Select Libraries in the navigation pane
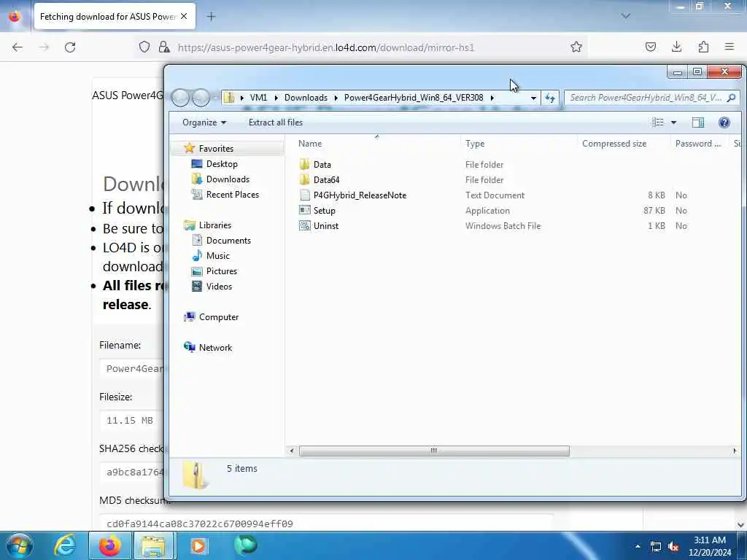The height and width of the screenshot is (560, 747). [215, 225]
